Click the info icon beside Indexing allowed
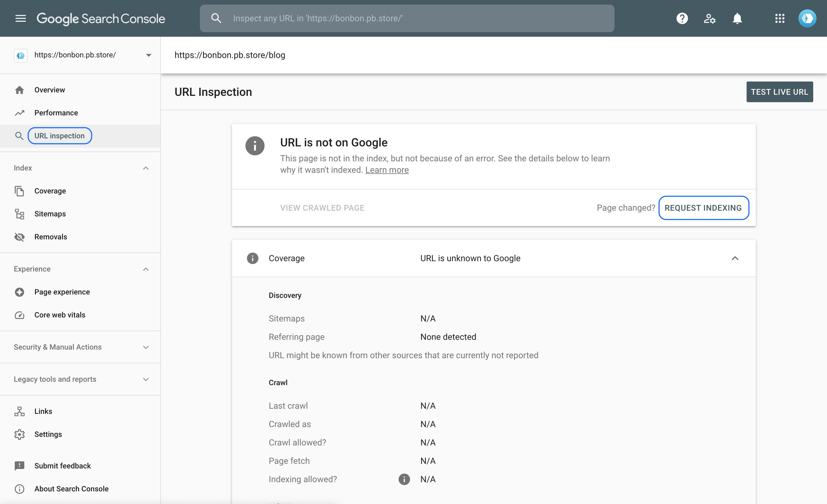The image size is (827, 504). click(404, 479)
